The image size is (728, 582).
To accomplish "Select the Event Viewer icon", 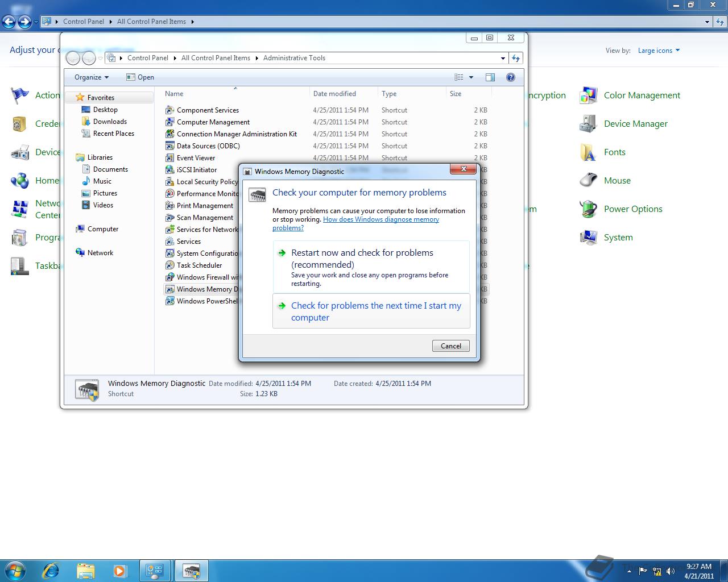I will [x=169, y=157].
